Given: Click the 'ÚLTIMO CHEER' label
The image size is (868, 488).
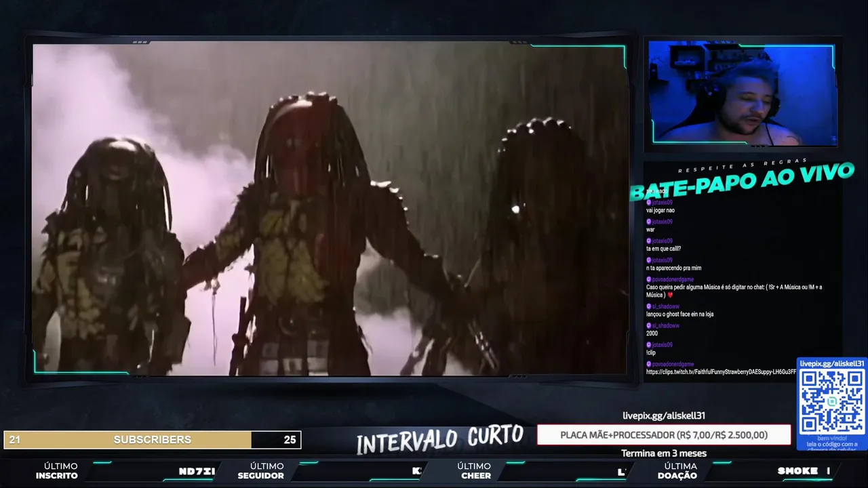Looking at the screenshot, I should click(x=474, y=471).
